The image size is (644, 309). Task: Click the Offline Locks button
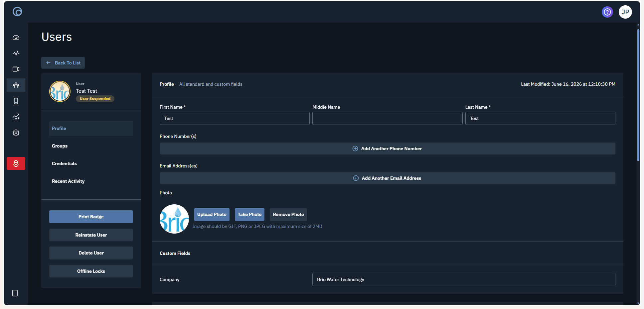point(91,271)
